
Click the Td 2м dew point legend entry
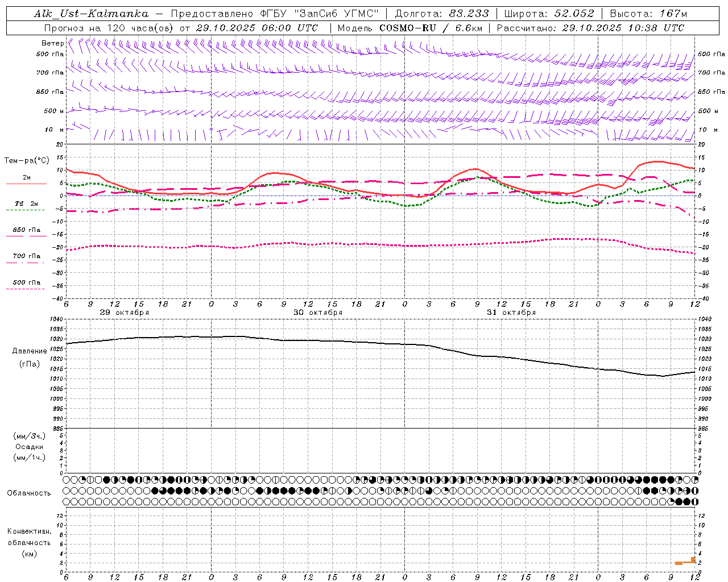tap(27, 203)
